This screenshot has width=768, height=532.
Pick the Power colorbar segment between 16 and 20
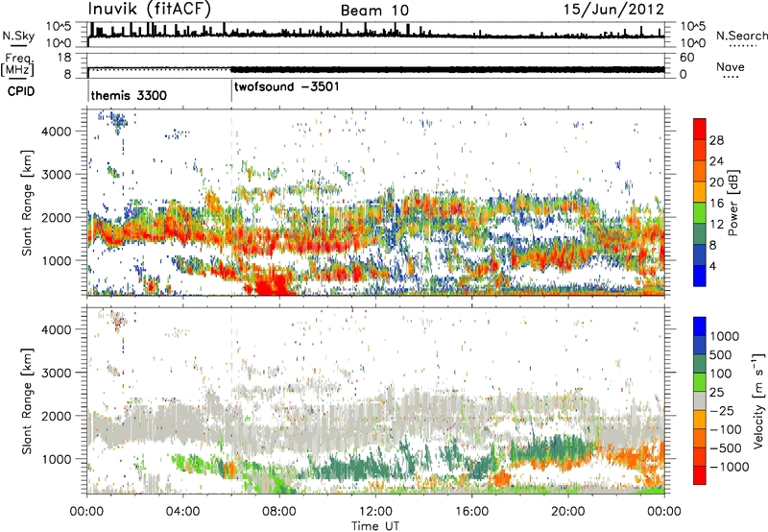(x=700, y=192)
